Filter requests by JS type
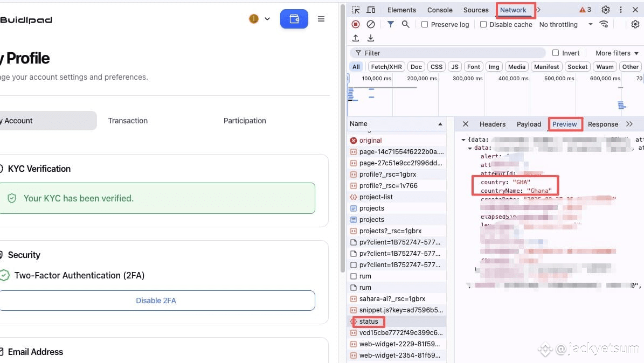644x363 pixels. click(455, 67)
